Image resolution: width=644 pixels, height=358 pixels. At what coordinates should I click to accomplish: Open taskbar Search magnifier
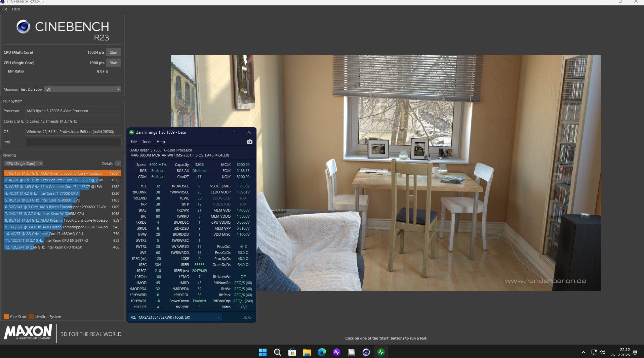(x=277, y=352)
